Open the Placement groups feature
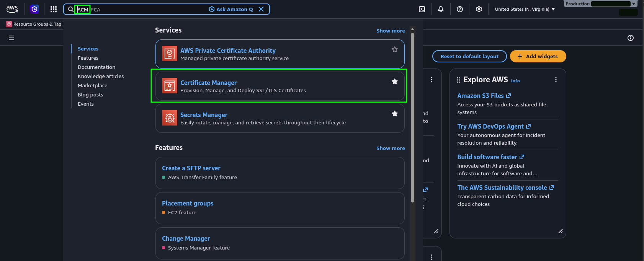 click(188, 203)
